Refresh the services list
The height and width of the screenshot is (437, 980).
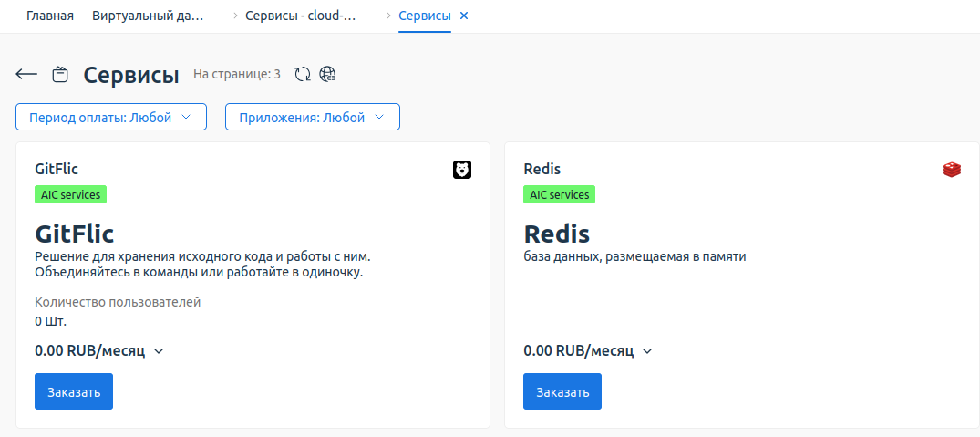coord(303,75)
